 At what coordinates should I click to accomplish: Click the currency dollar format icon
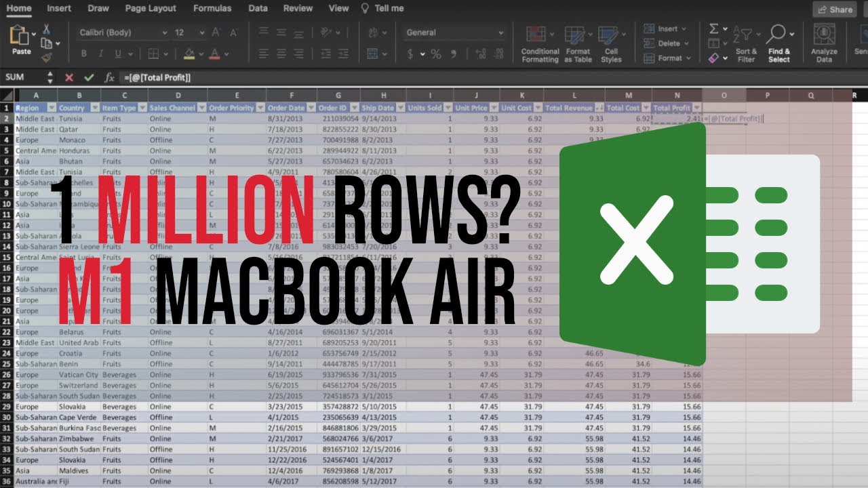410,54
